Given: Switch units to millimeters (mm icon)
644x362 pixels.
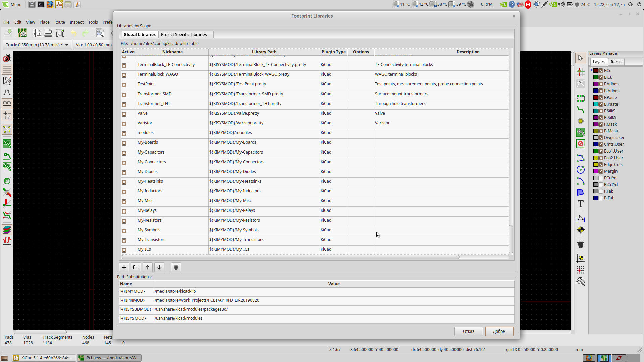Looking at the screenshot, I should coord(7,103).
